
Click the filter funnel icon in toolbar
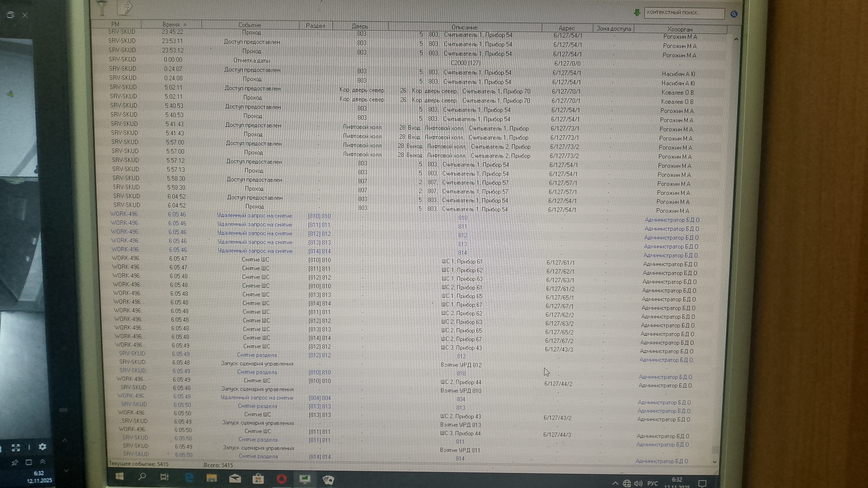[102, 7]
